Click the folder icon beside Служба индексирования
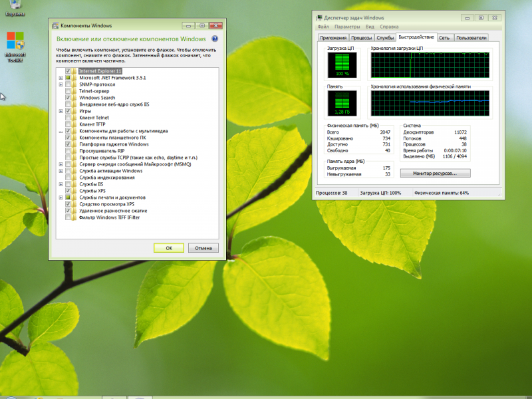This screenshot has width=532, height=399. (x=74, y=178)
